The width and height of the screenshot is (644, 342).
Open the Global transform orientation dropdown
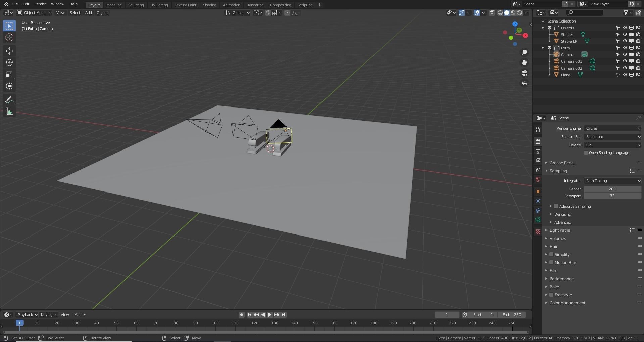(x=237, y=13)
